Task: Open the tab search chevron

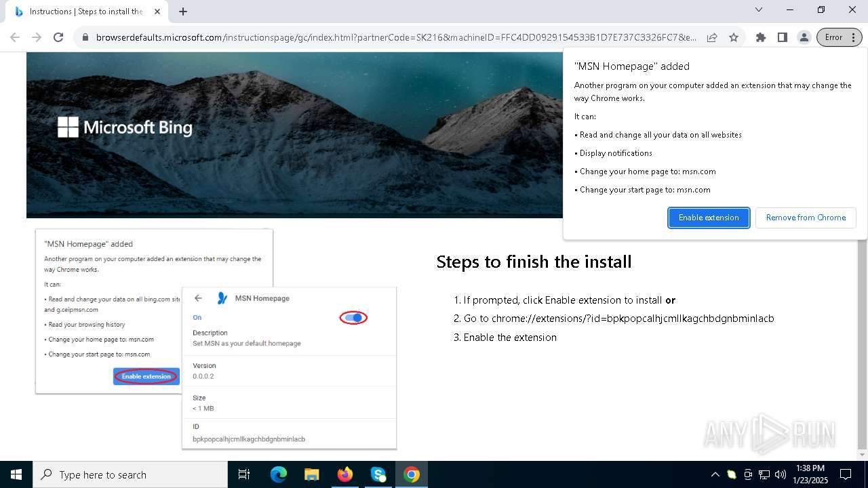Action: 759,9
